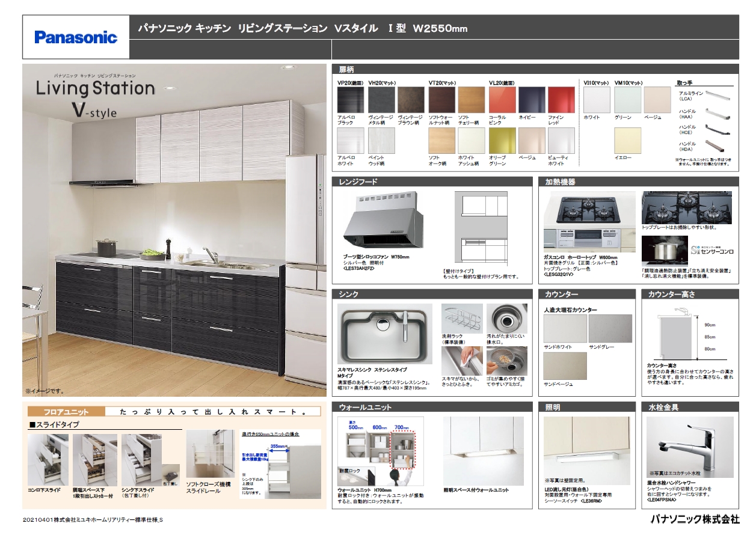The height and width of the screenshot is (535, 756).
Task: Open the top plate burner close-up photo
Action: click(x=686, y=208)
